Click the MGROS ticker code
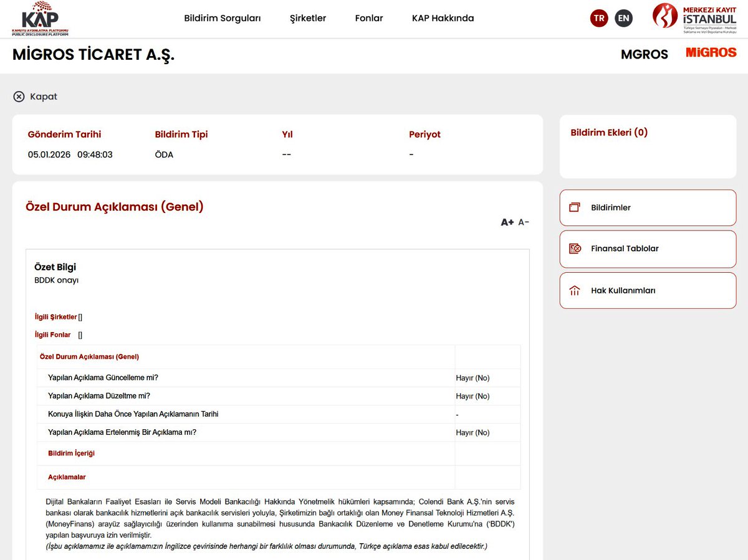Viewport: 748px width, 560px height. click(645, 54)
